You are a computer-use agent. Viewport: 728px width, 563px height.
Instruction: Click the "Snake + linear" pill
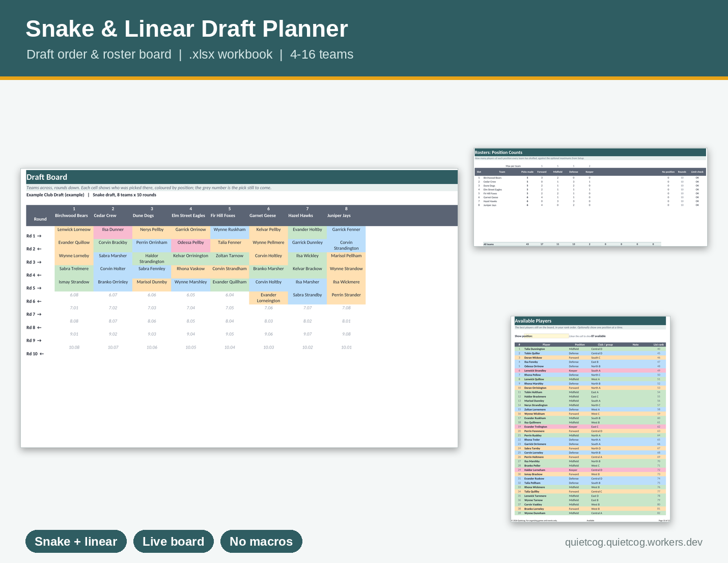(76, 541)
